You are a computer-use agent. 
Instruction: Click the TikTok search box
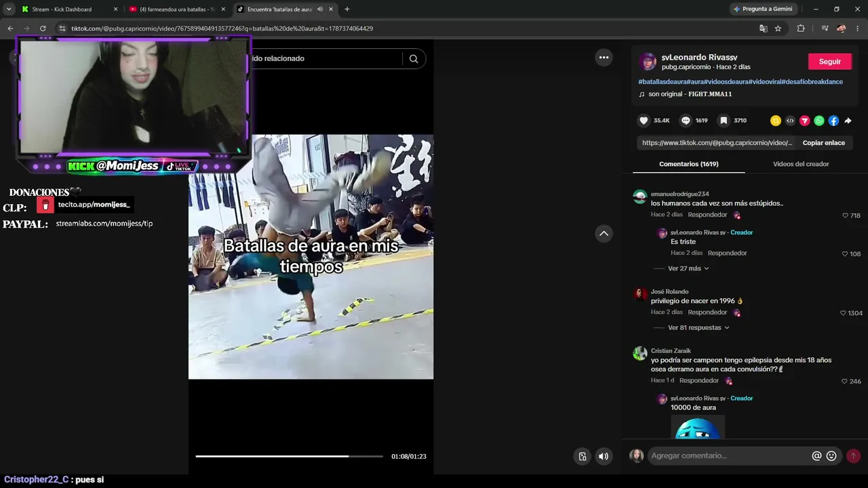[328, 58]
